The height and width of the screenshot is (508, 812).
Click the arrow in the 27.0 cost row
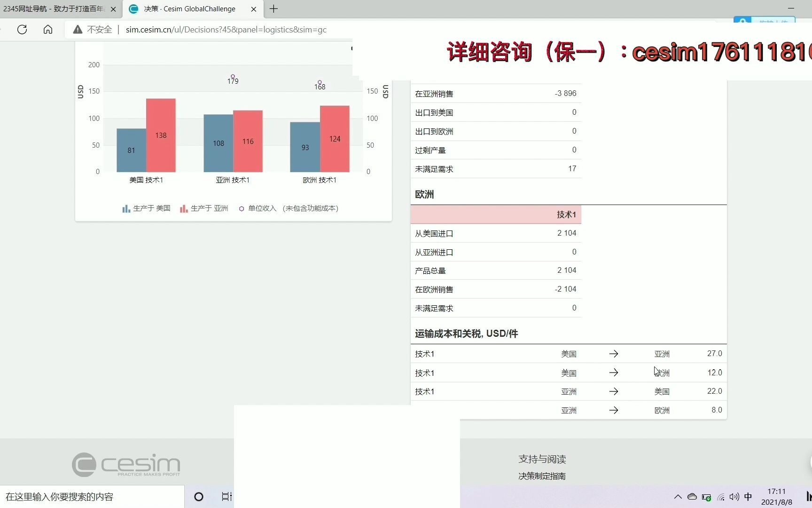pos(614,354)
